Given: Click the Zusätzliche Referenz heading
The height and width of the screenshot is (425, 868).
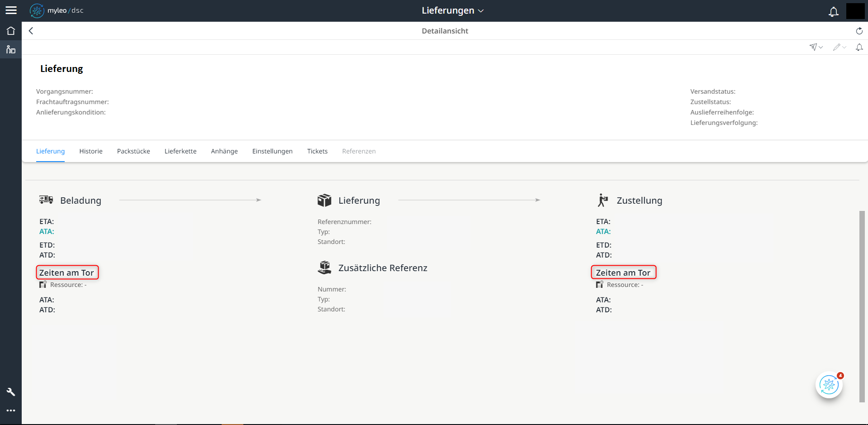Looking at the screenshot, I should pyautogui.click(x=383, y=268).
